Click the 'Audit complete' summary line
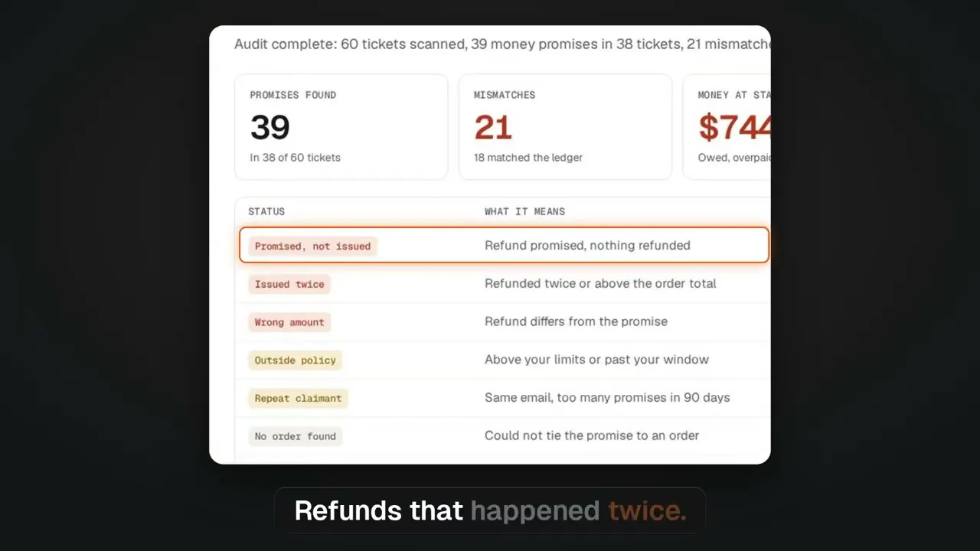 tap(502, 44)
